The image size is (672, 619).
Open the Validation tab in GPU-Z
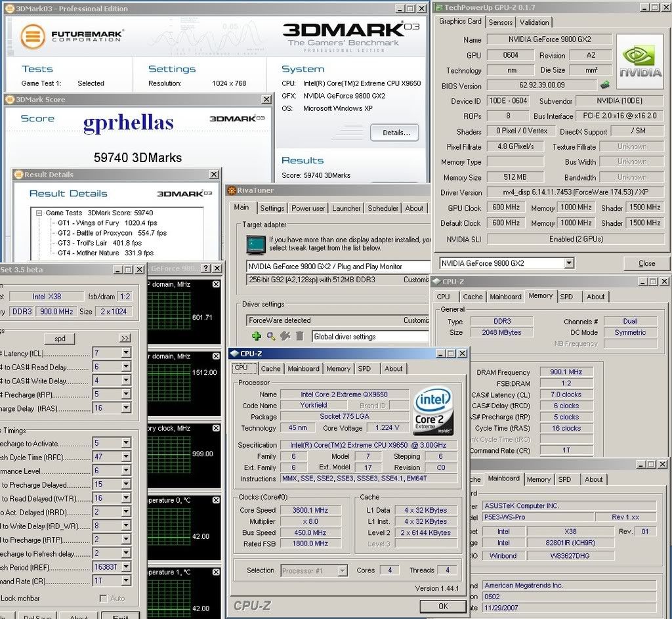coord(534,22)
